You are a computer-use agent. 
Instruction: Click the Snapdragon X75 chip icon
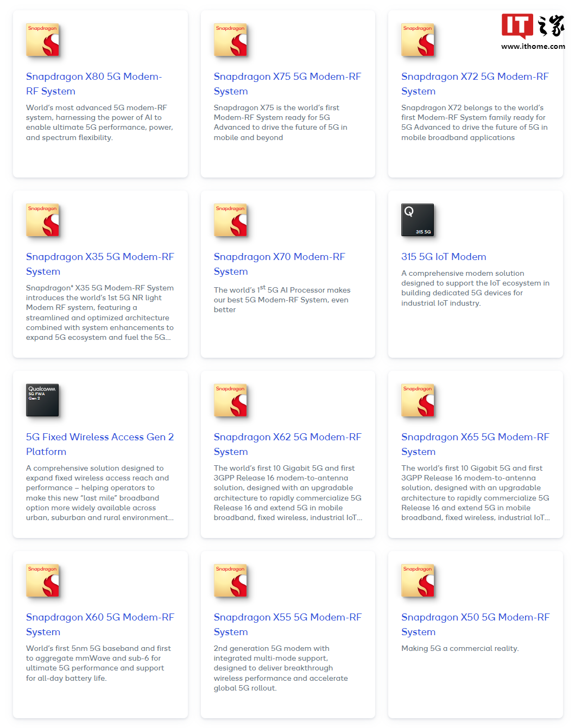pos(230,40)
